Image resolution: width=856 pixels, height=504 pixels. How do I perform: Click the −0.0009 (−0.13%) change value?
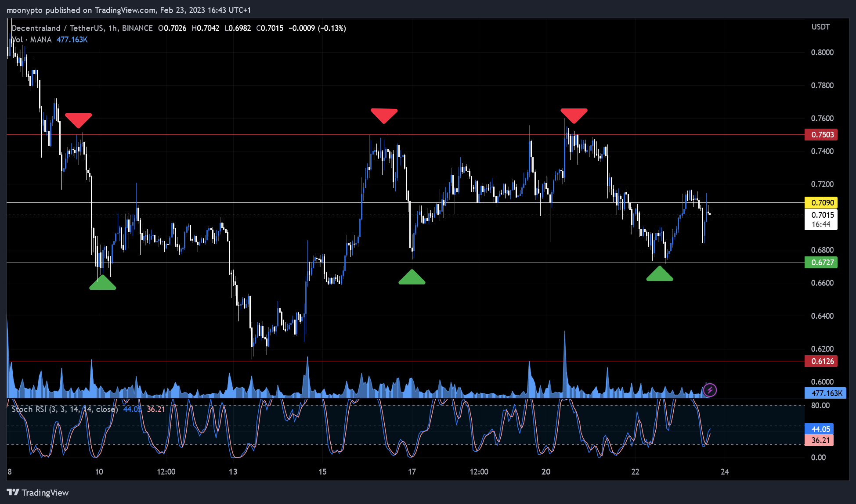(317, 28)
